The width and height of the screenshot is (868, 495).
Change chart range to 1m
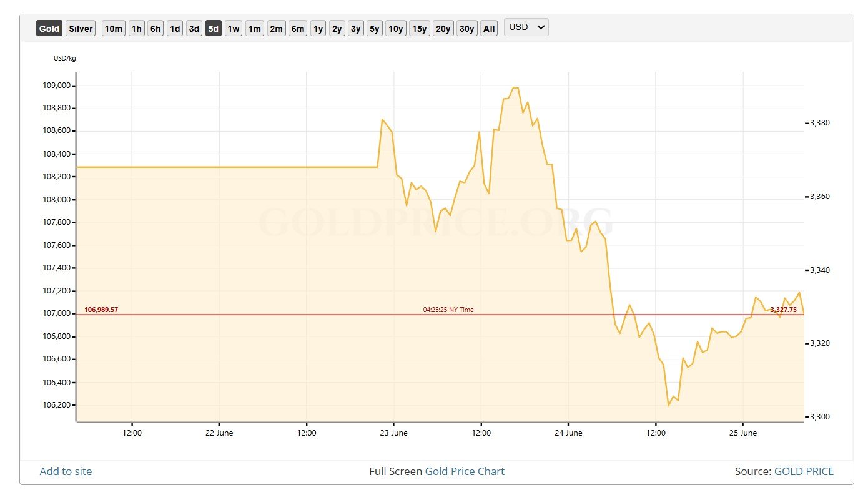coord(254,28)
